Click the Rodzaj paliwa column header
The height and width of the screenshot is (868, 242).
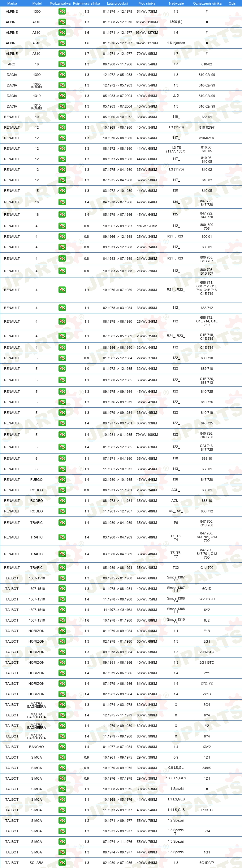pos(60,3)
